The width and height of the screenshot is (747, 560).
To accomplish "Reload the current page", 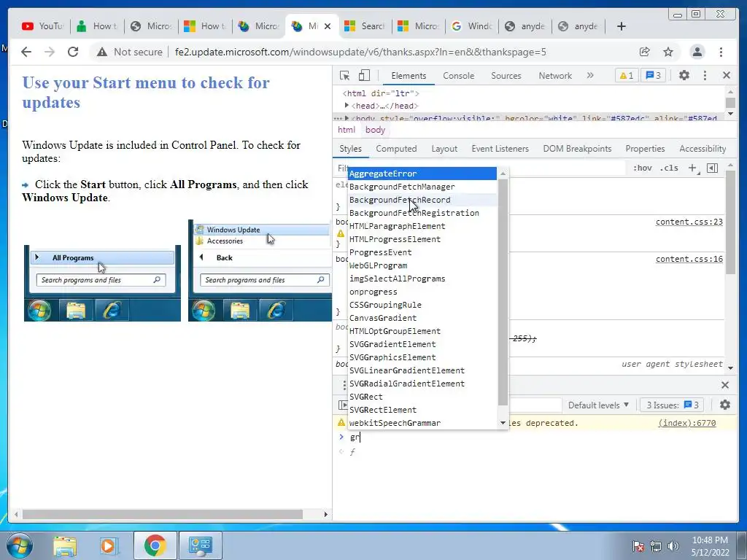I will coord(73,52).
